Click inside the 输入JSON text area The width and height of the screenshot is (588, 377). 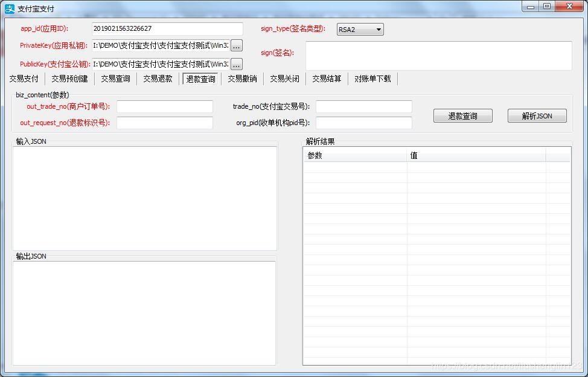[145, 198]
